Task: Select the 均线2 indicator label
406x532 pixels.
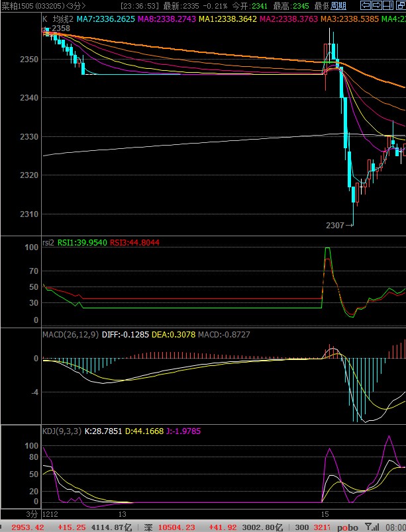Action: click(x=62, y=19)
